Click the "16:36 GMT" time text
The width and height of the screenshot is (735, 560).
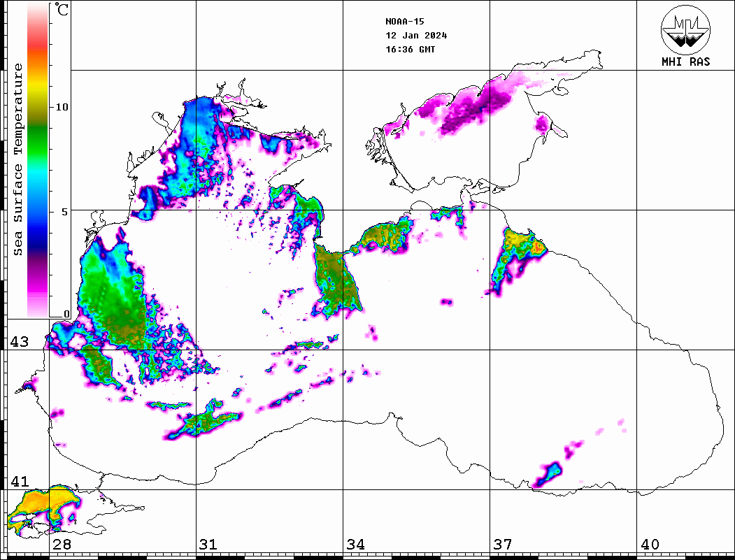pyautogui.click(x=410, y=49)
